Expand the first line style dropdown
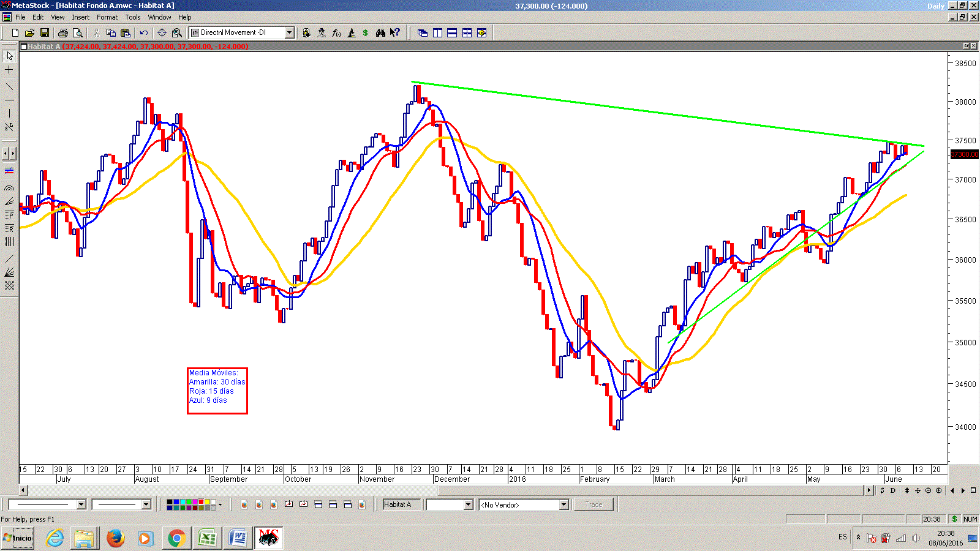 [x=81, y=504]
